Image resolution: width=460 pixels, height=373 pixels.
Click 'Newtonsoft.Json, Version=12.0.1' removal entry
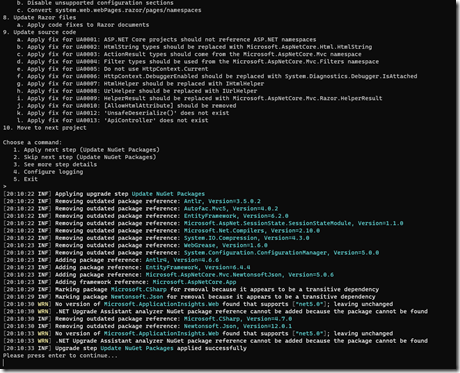[238, 326]
